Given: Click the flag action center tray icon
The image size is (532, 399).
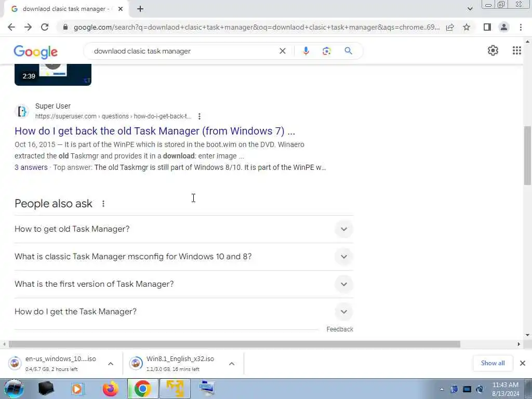Looking at the screenshot, I should [454, 389].
